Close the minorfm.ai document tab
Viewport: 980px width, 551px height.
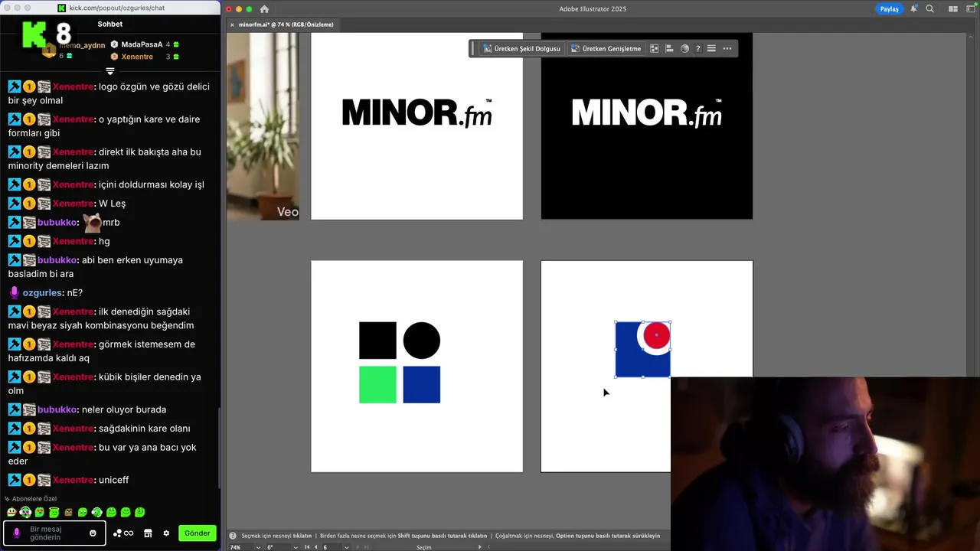tap(232, 24)
